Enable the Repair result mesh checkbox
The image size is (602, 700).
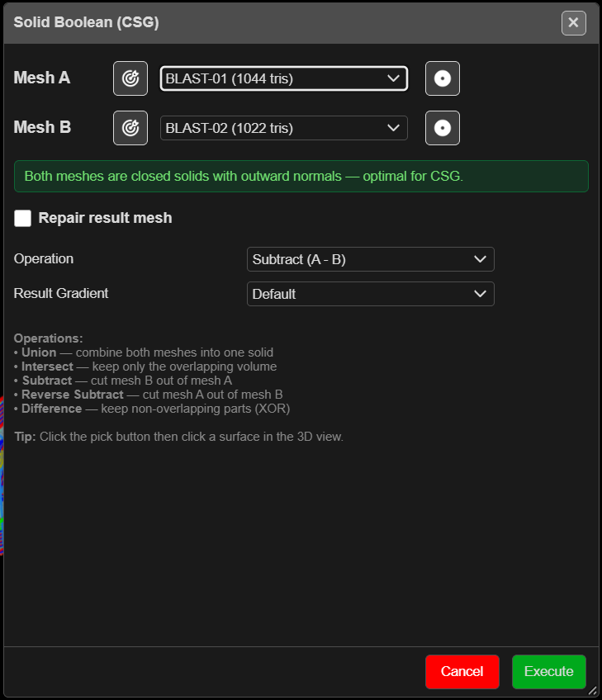click(23, 218)
